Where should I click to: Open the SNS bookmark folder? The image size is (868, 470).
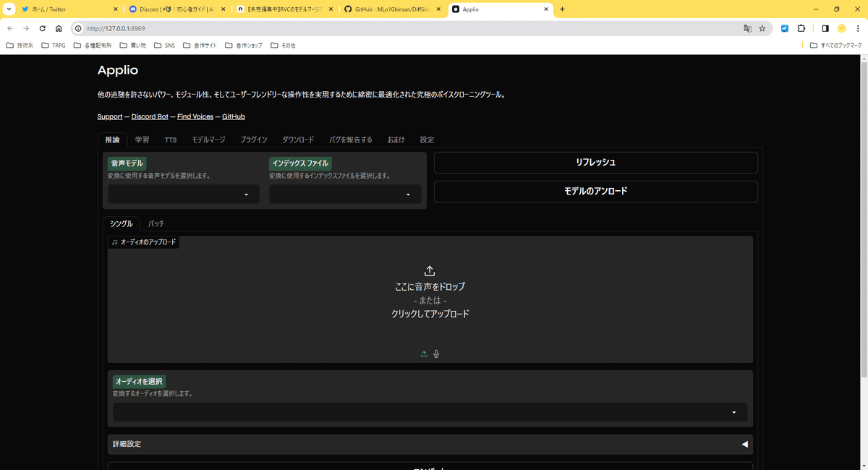(x=163, y=45)
